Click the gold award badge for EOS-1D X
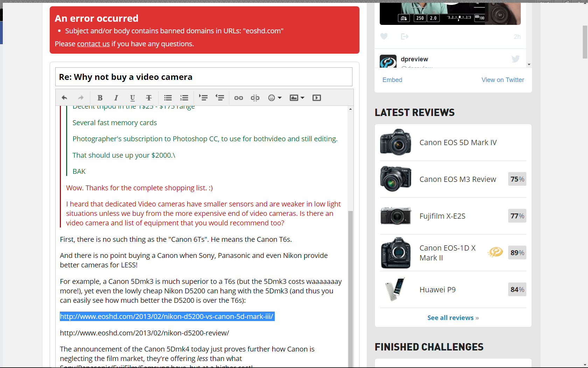588x368 pixels. click(x=495, y=252)
